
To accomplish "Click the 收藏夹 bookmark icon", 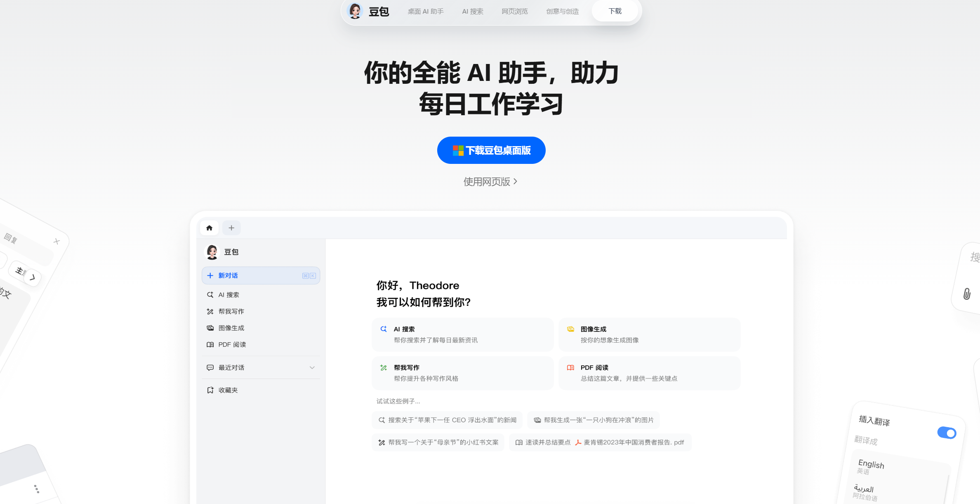I will [210, 390].
